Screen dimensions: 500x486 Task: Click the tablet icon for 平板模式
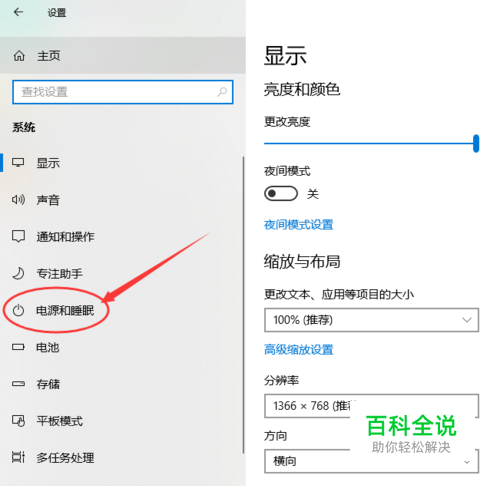[18, 421]
